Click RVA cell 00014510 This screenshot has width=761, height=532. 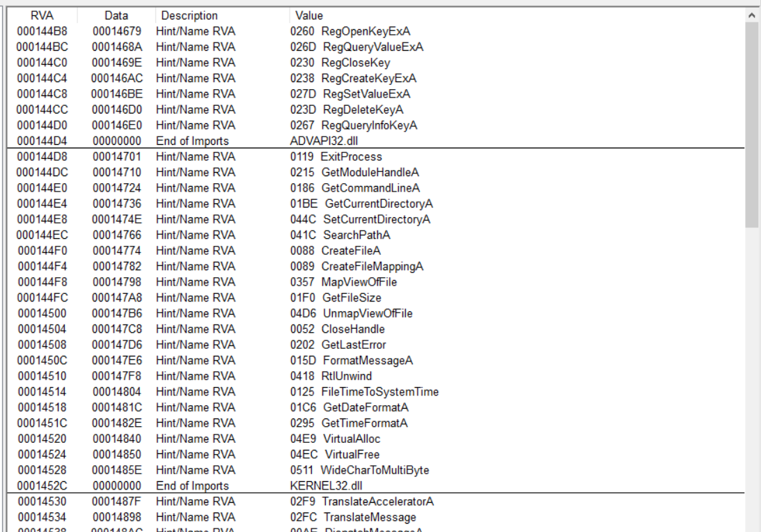point(42,376)
